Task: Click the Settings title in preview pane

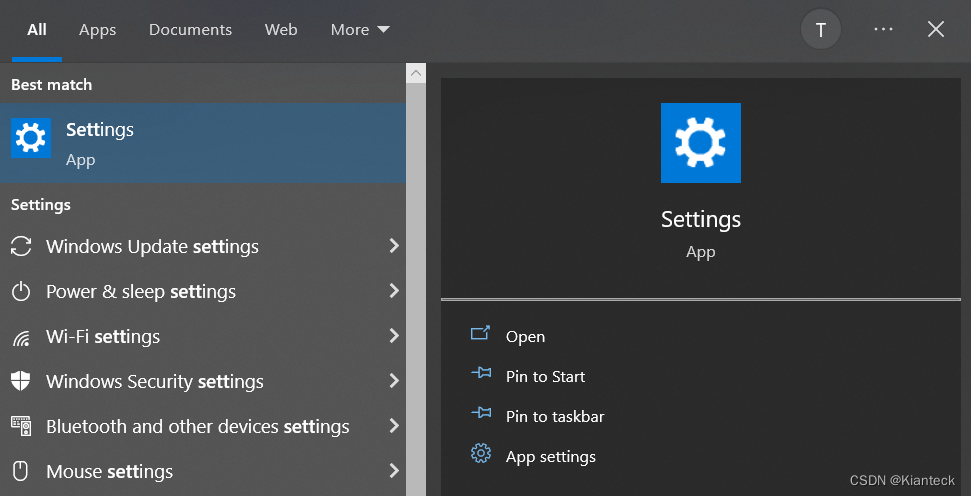Action: [700, 219]
